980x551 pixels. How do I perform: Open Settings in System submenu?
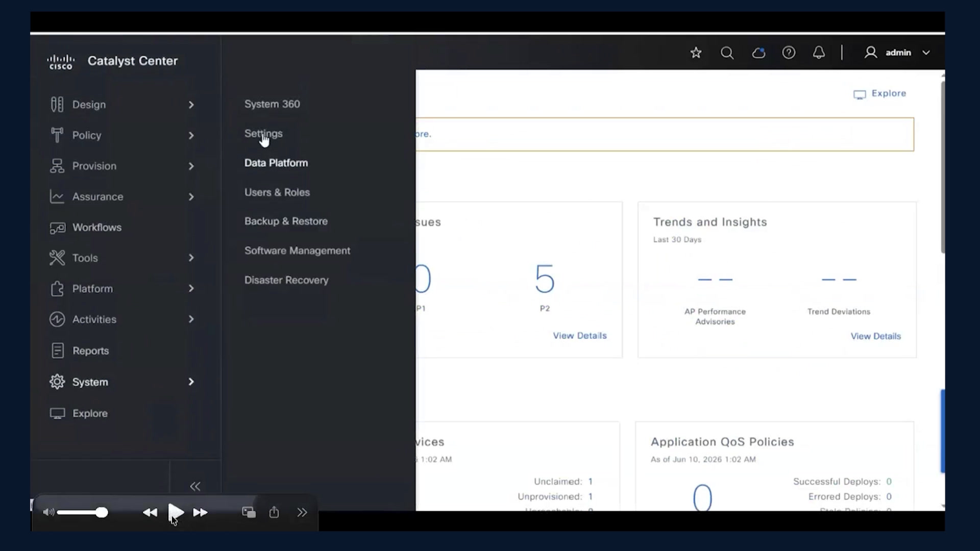click(263, 134)
